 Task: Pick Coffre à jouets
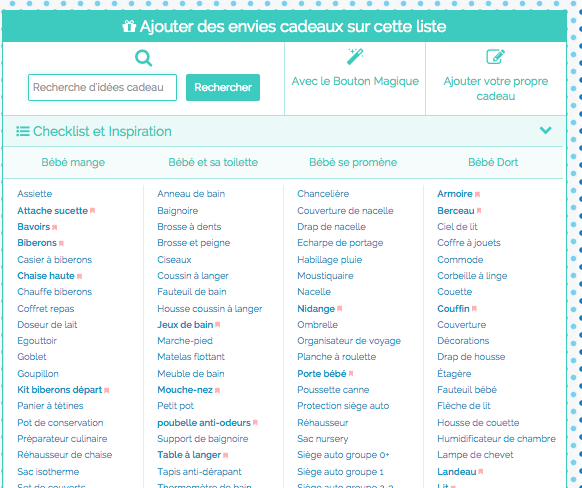click(x=469, y=243)
